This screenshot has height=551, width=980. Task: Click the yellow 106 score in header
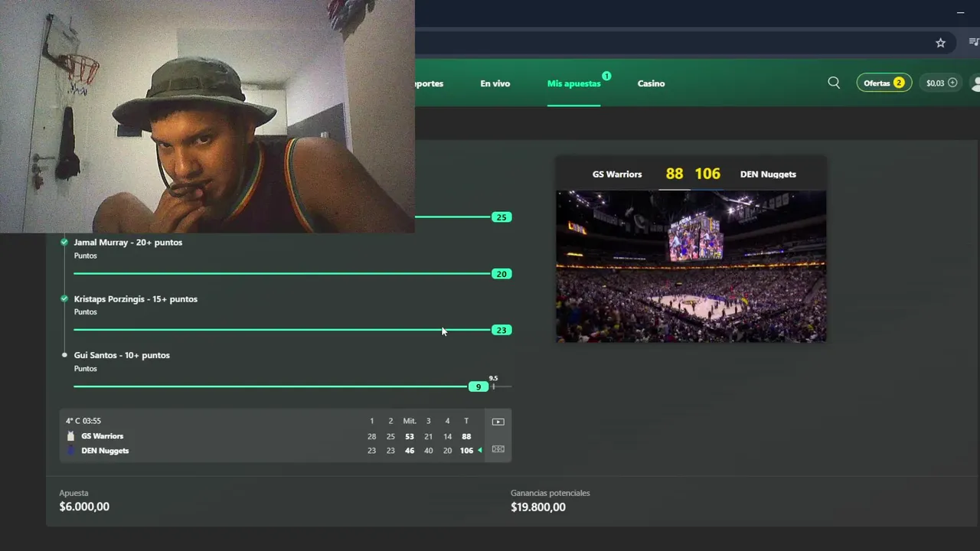point(707,174)
